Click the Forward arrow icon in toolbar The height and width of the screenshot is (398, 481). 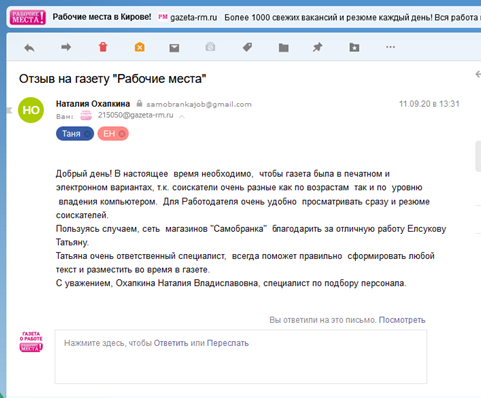pyautogui.click(x=66, y=47)
